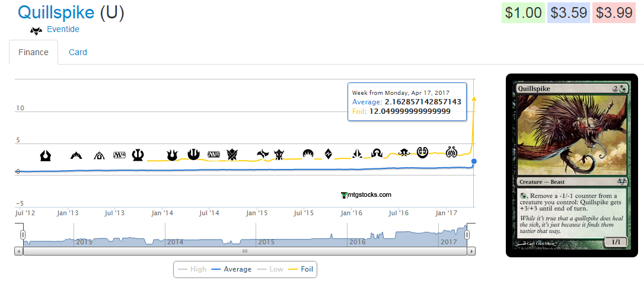Click the yellow Foil line peak point
Viewport: 644px width, 284px height.
point(474,98)
